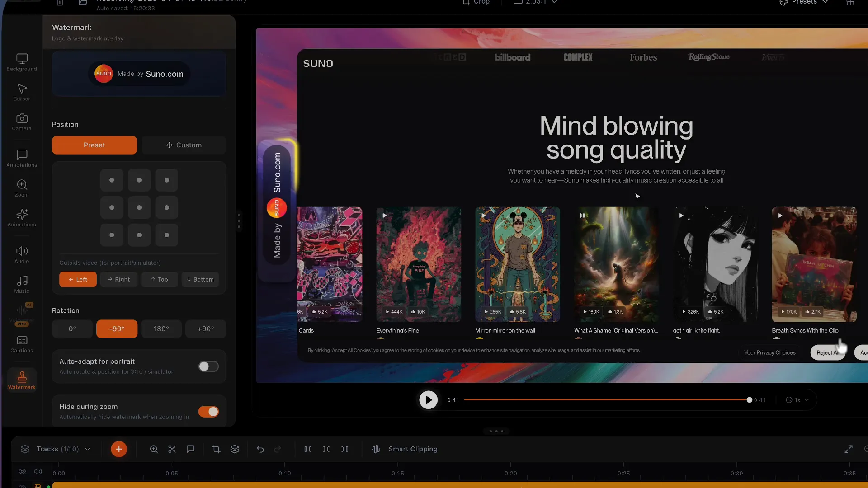Image resolution: width=868 pixels, height=488 pixels.
Task: Place the watermark outside on the Right
Action: (x=118, y=280)
